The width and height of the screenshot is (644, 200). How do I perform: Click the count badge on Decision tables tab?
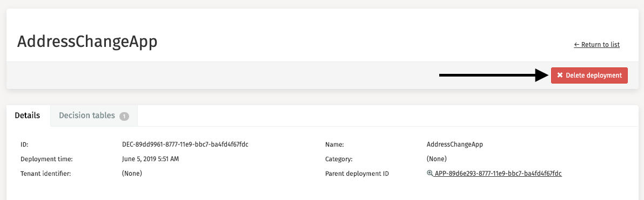124,116
